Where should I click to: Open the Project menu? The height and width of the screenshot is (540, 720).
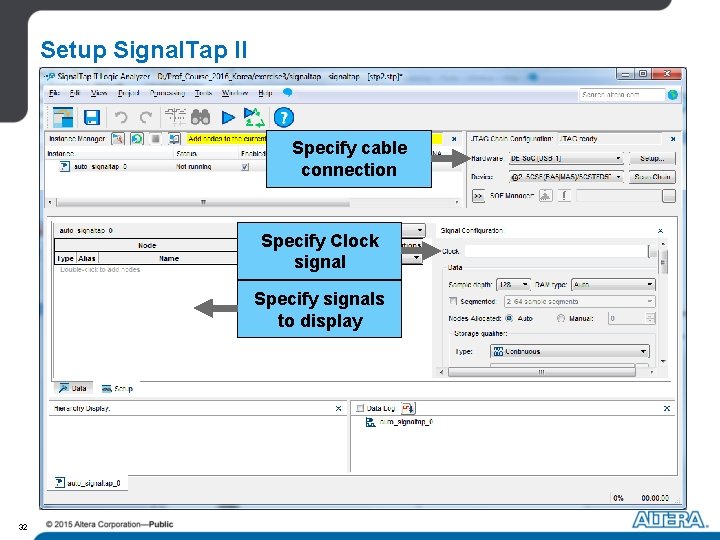point(128,93)
